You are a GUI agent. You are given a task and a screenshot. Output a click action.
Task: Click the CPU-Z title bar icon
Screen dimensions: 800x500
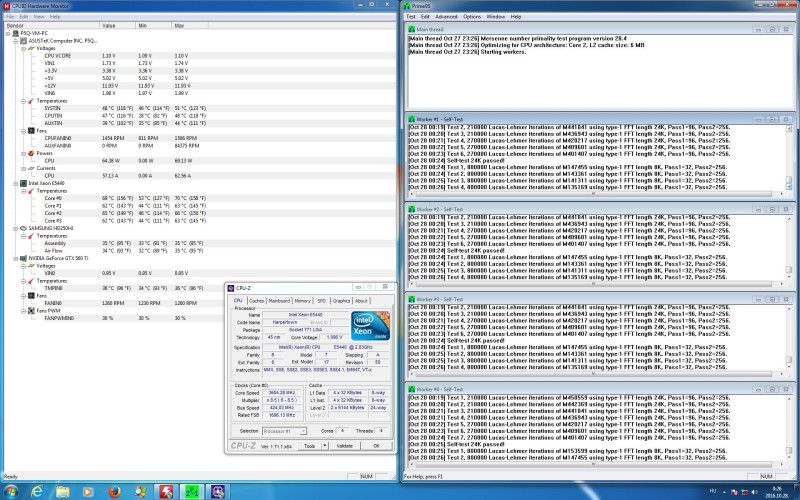coord(231,288)
